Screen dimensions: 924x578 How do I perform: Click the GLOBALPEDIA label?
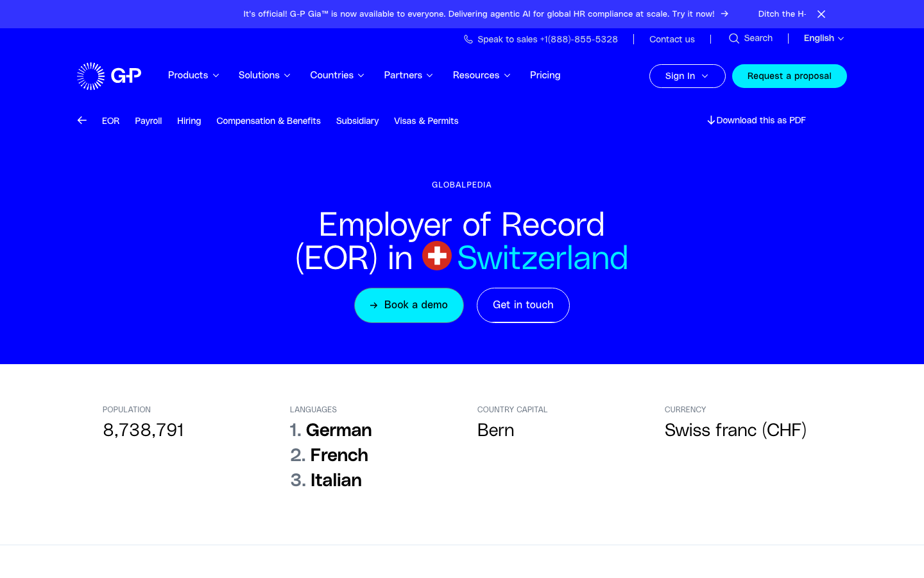pyautogui.click(x=462, y=185)
